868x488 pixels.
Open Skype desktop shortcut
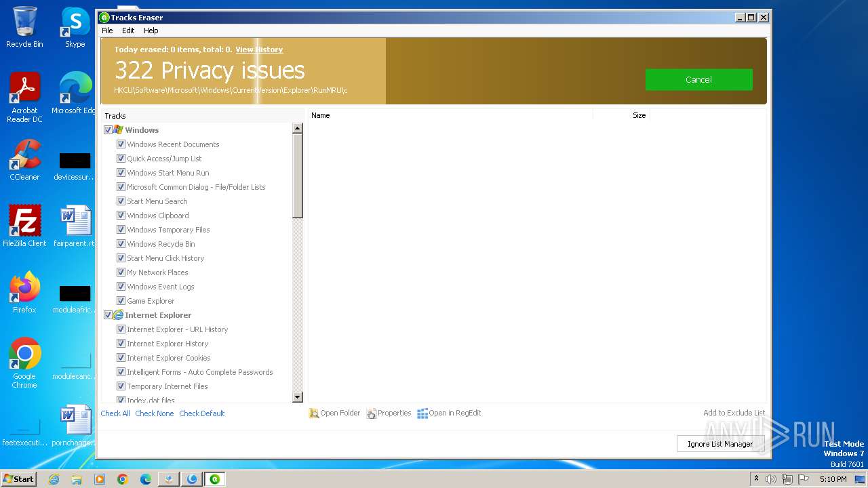[75, 27]
